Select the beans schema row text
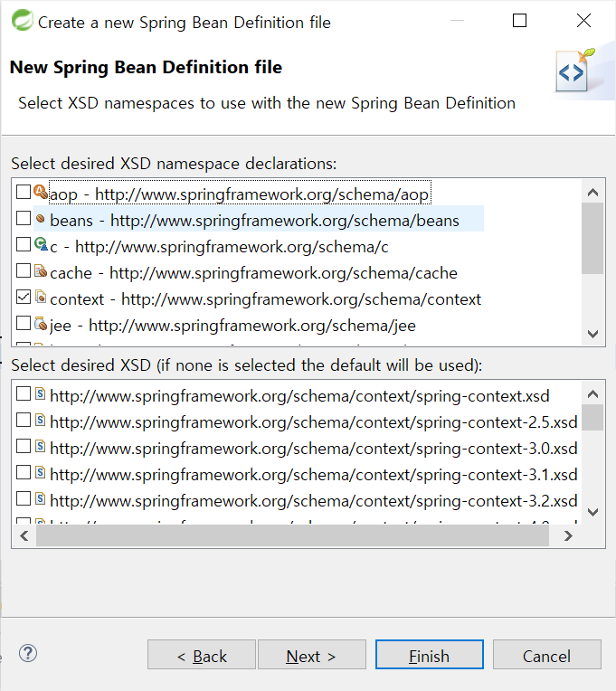The height and width of the screenshot is (691, 616). [x=255, y=221]
